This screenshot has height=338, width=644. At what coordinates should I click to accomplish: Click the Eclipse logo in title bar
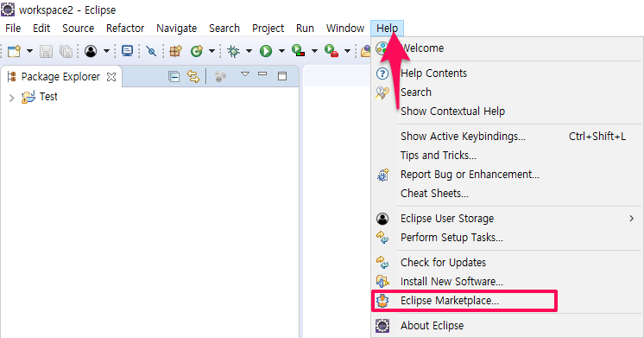click(x=8, y=10)
